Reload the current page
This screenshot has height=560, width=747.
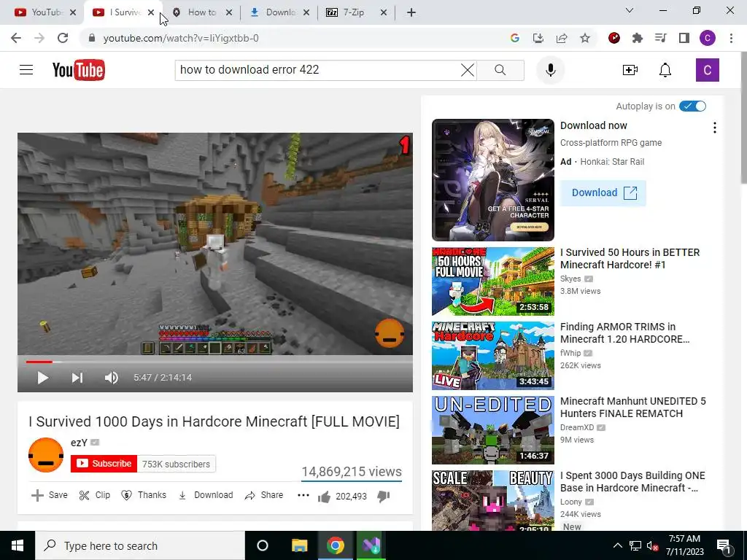click(63, 38)
